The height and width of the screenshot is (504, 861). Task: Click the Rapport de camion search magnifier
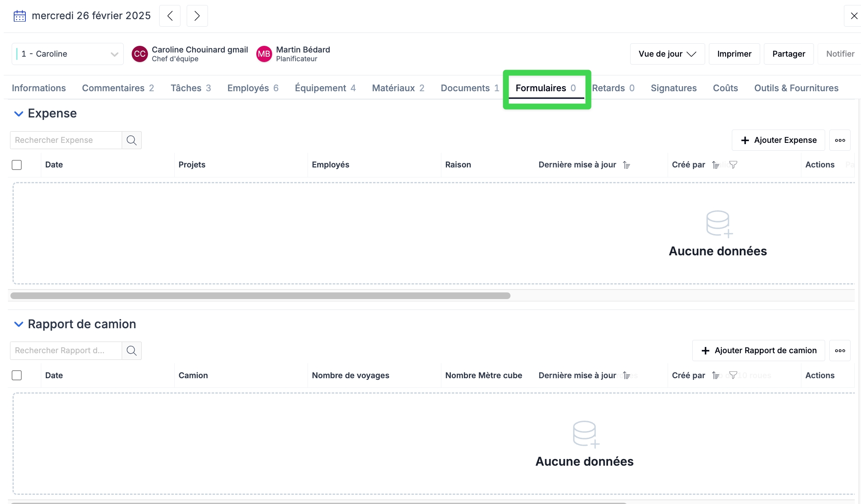click(132, 351)
